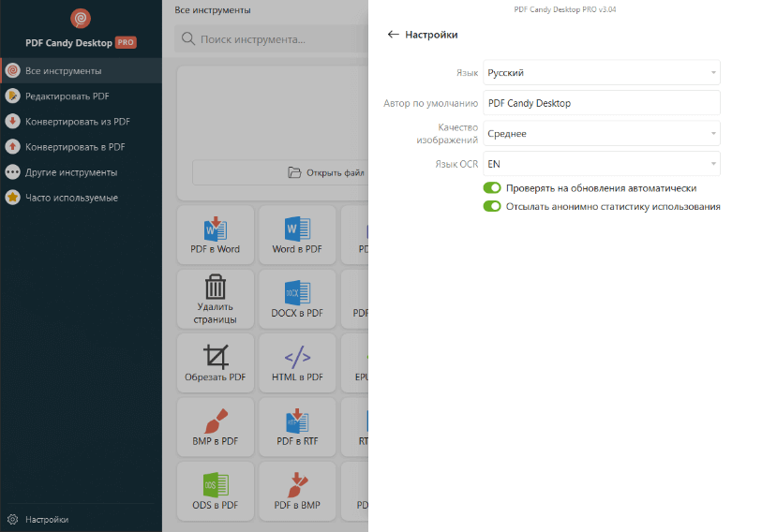Click the Конвертировать из PDF arrow icon
This screenshot has height=532, width=762.
tap(12, 122)
